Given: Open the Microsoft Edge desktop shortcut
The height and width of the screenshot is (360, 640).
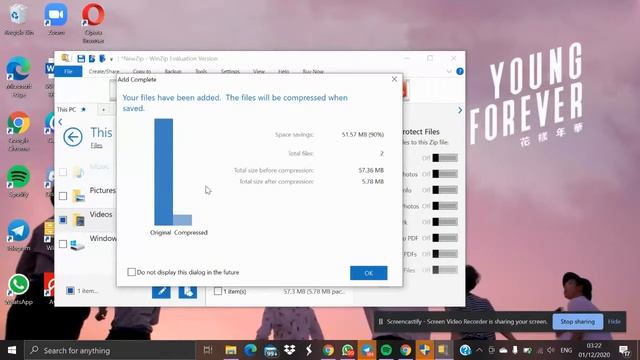Looking at the screenshot, I should [19, 77].
